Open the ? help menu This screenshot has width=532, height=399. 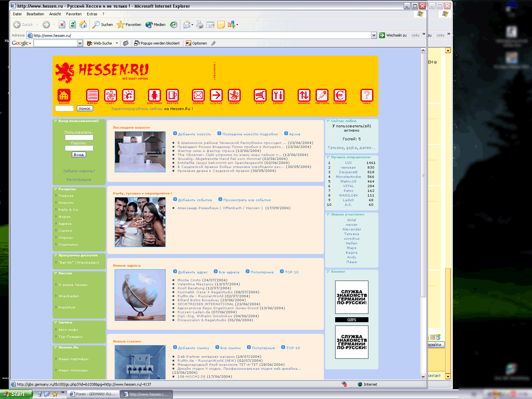pos(103,14)
